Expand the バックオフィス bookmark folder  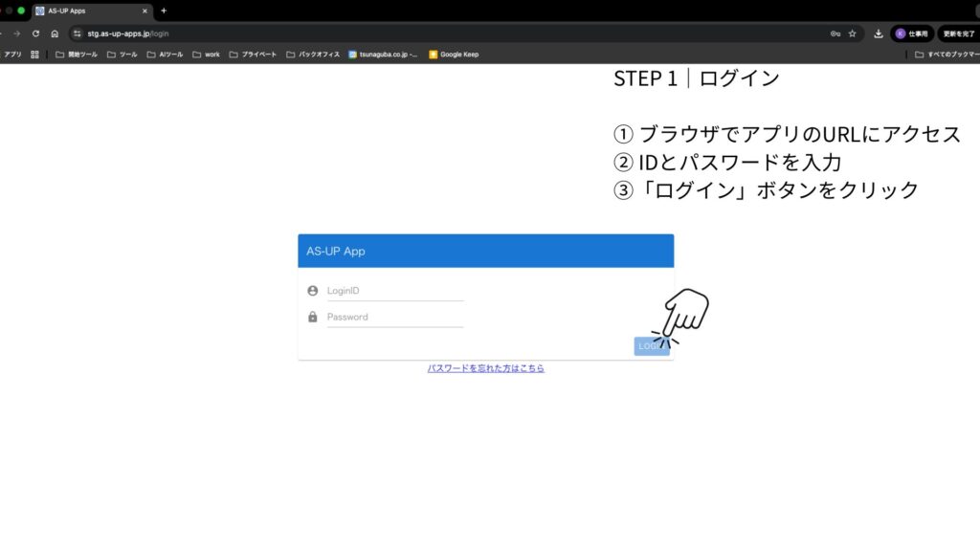pos(313,55)
